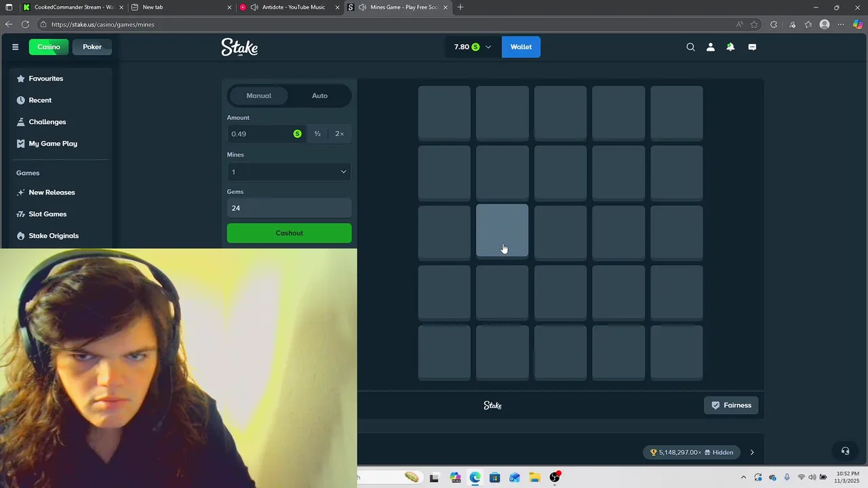Open browser profile avatar
Viewport: 868px width, 488px height.
pos(825,24)
